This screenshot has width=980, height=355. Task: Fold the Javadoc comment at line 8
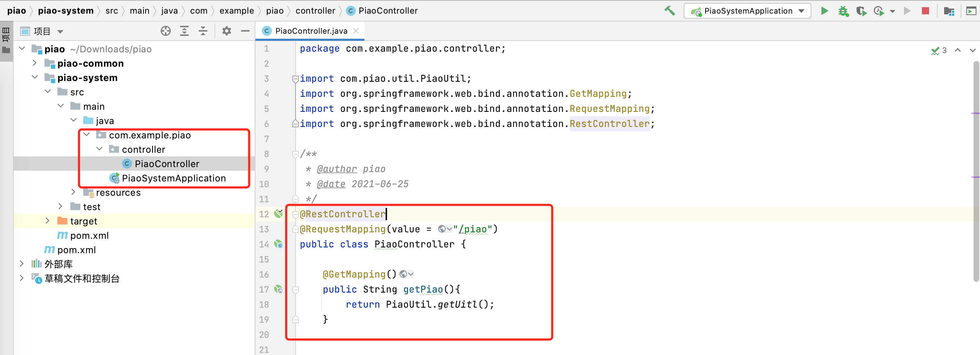coord(295,154)
